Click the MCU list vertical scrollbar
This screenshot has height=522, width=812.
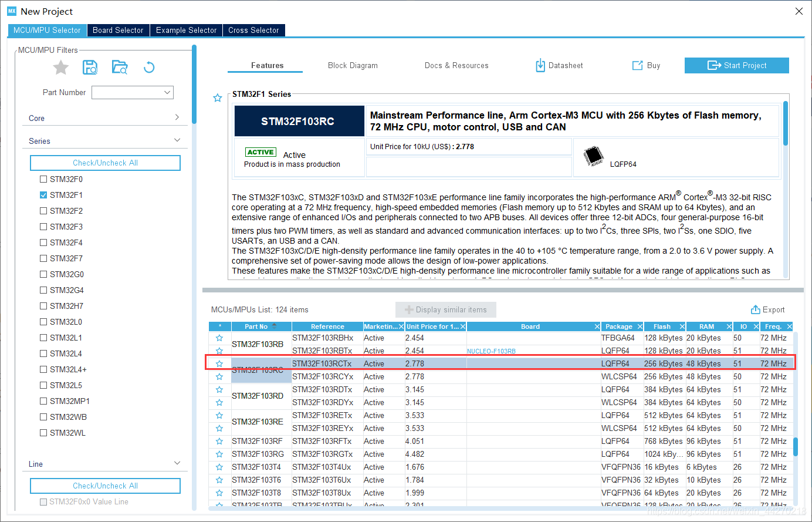coord(796,447)
